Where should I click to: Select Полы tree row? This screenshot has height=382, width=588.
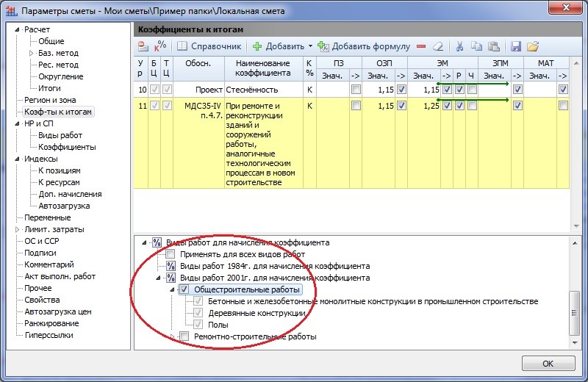pyautogui.click(x=218, y=325)
